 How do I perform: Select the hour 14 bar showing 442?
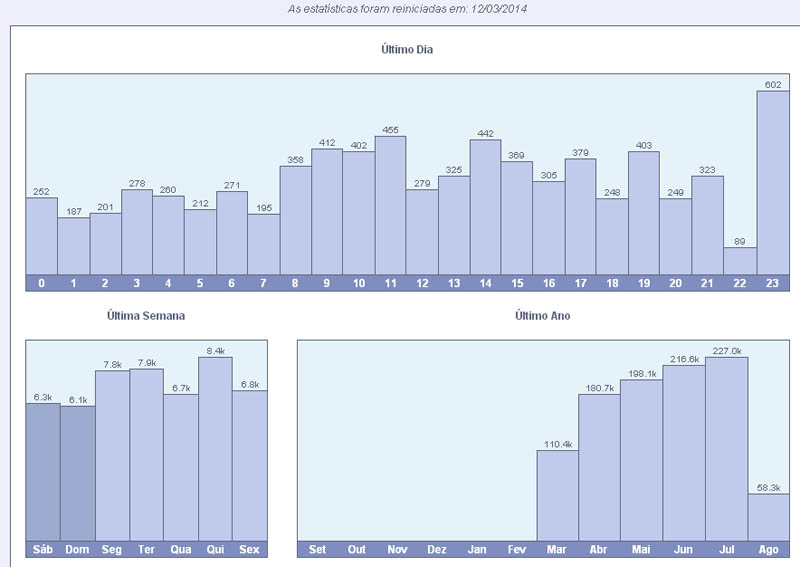point(485,207)
